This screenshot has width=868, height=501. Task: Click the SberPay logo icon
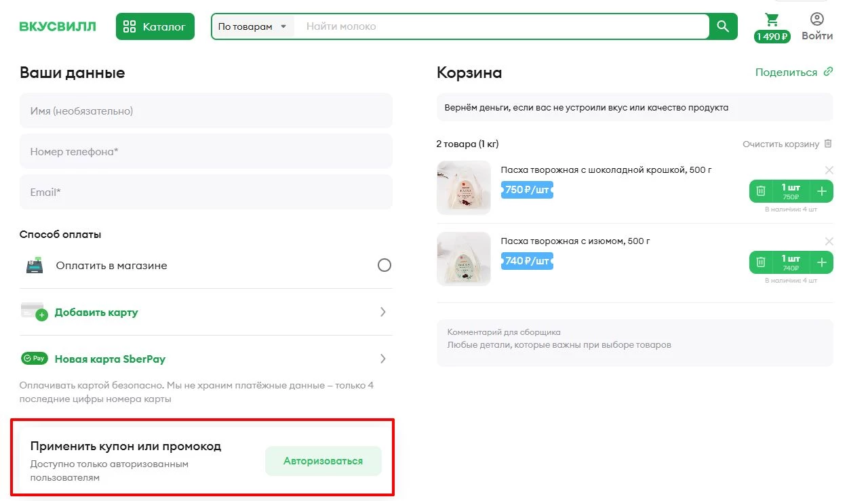click(x=34, y=358)
